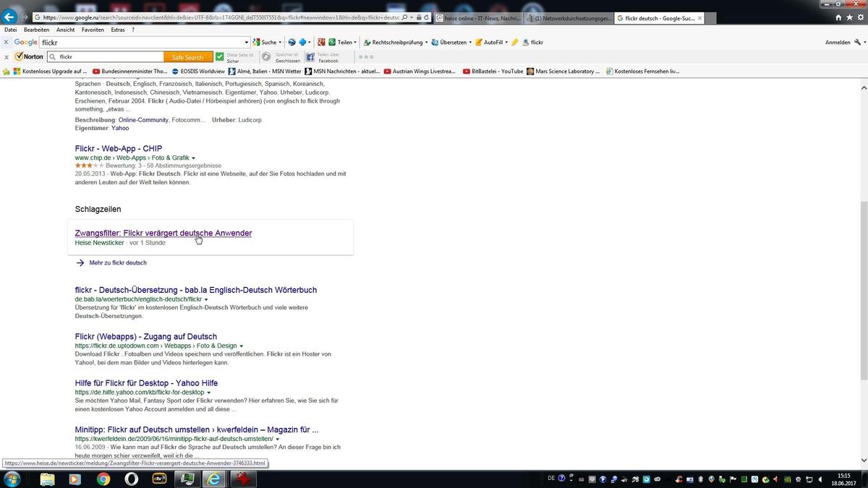
Task: Expand the uptodown.com result green dropdown arrow
Action: pyautogui.click(x=242, y=346)
